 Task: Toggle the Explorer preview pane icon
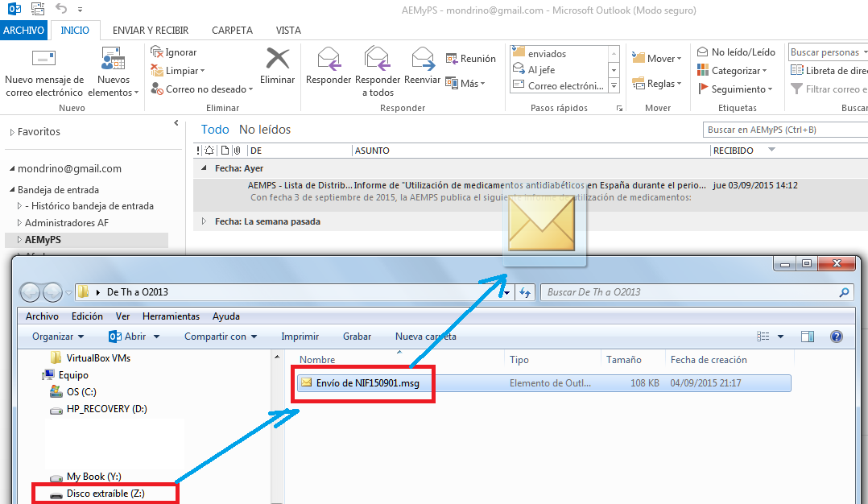pyautogui.click(x=808, y=337)
